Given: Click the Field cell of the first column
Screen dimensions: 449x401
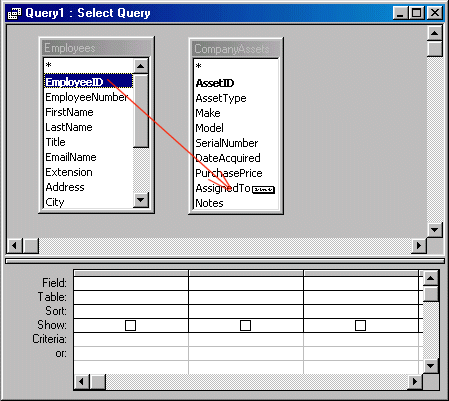Looking at the screenshot, I should 131,283.
